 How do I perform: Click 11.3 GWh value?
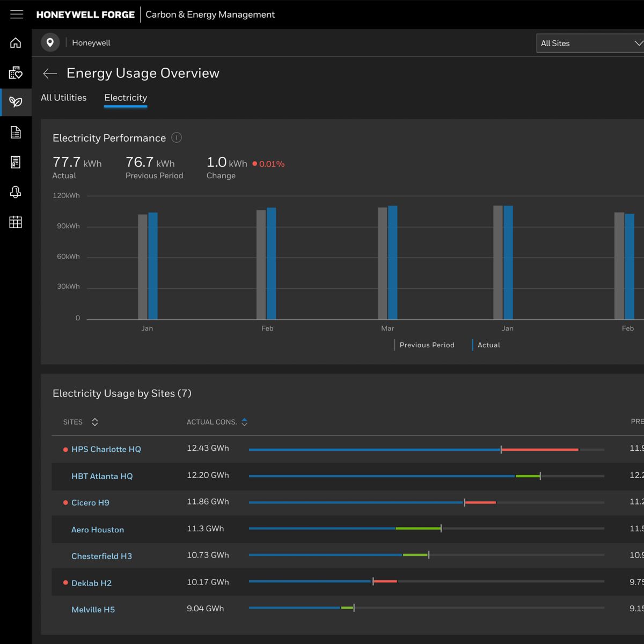[205, 529]
